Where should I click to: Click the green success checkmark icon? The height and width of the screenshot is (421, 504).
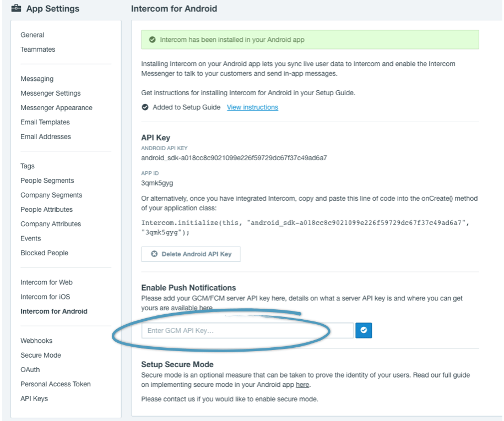(x=153, y=40)
